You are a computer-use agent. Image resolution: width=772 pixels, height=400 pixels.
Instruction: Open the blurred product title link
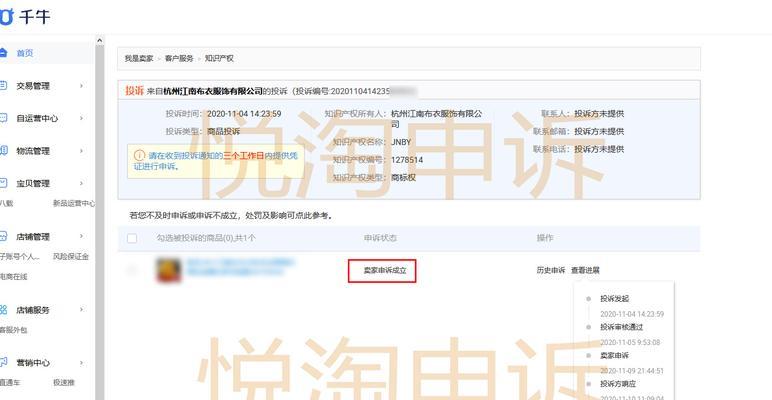tap(240, 267)
